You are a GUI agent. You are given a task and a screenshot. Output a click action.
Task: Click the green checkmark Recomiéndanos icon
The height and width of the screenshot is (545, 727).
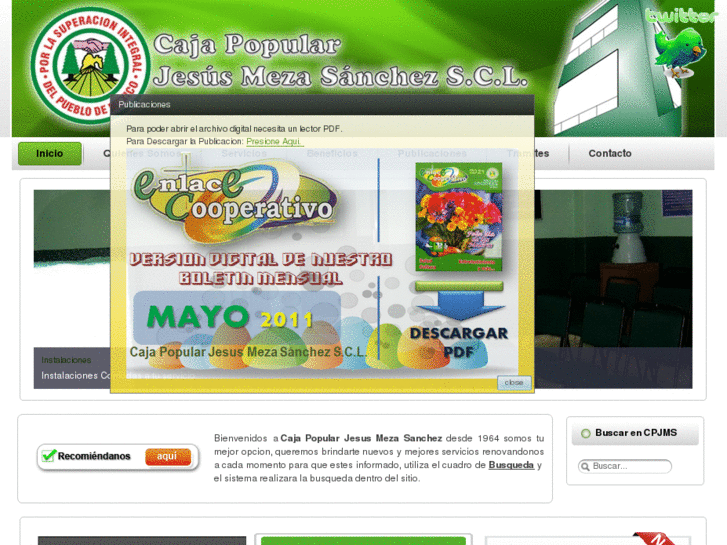tap(48, 455)
